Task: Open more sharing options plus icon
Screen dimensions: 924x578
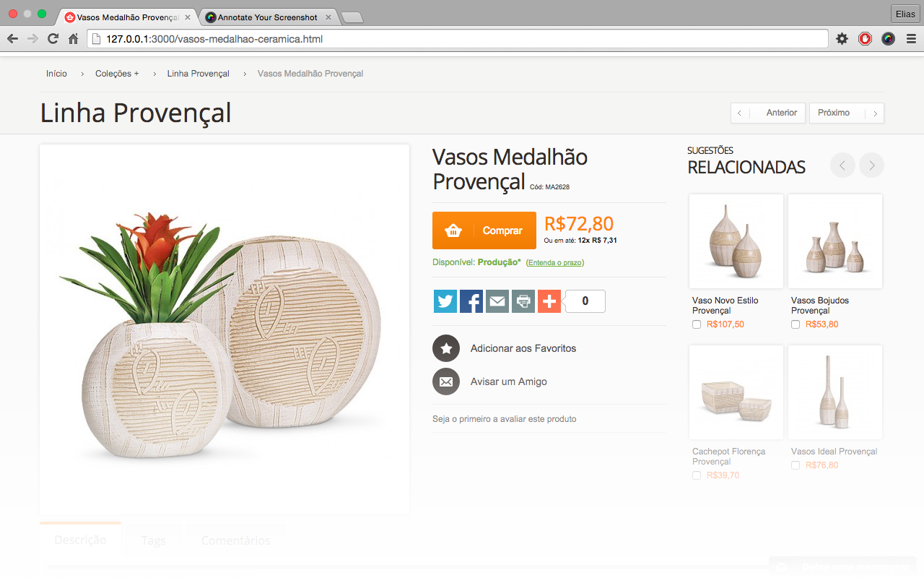Action: pyautogui.click(x=549, y=301)
